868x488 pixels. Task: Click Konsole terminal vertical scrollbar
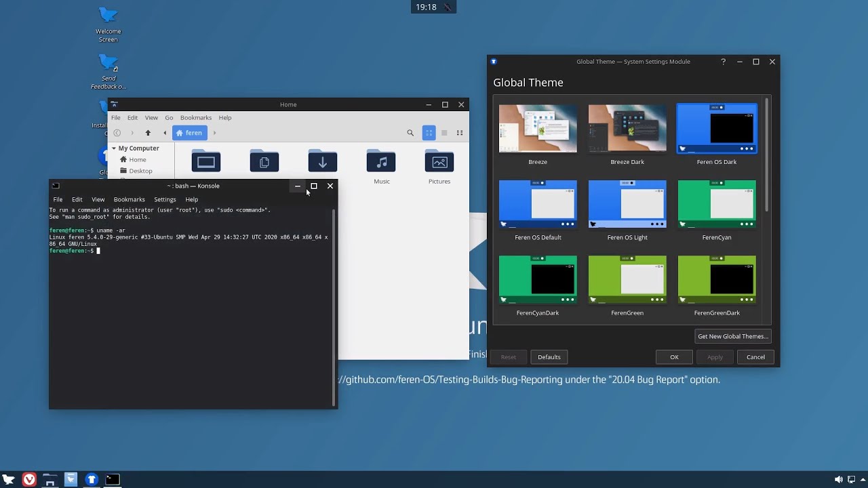point(334,307)
